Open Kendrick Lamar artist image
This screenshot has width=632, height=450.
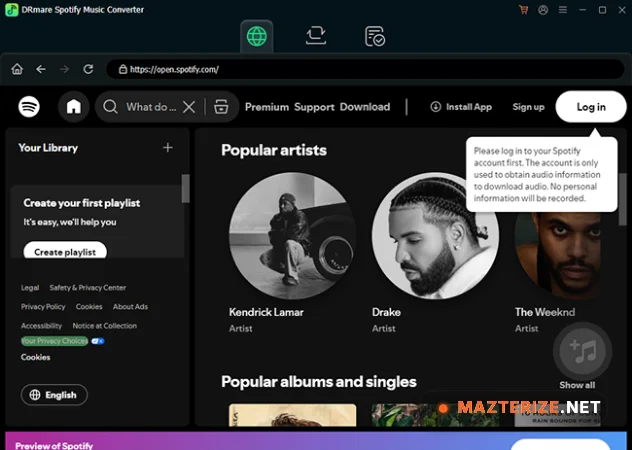tap(292, 236)
